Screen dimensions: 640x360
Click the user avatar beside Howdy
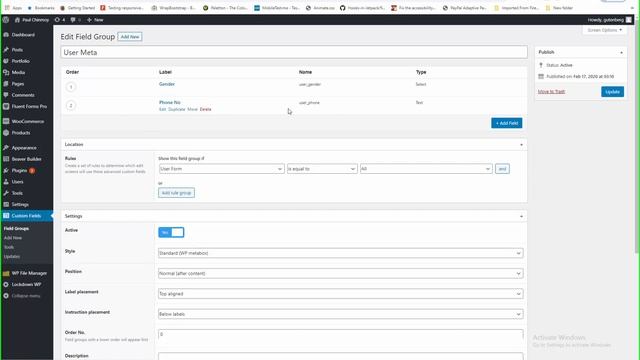[x=629, y=20]
